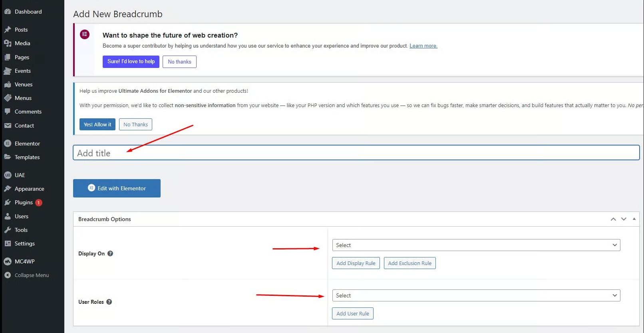
Task: Click the Elementor logo in the notice
Action: pos(85,34)
